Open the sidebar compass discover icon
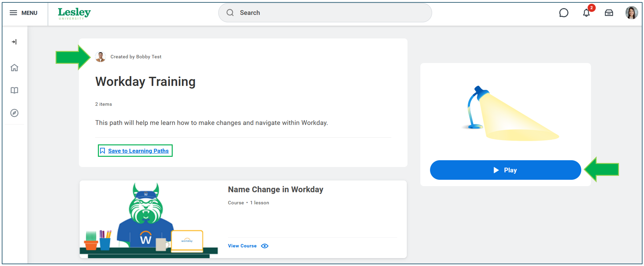This screenshot has height=266, width=644. pos(14,113)
